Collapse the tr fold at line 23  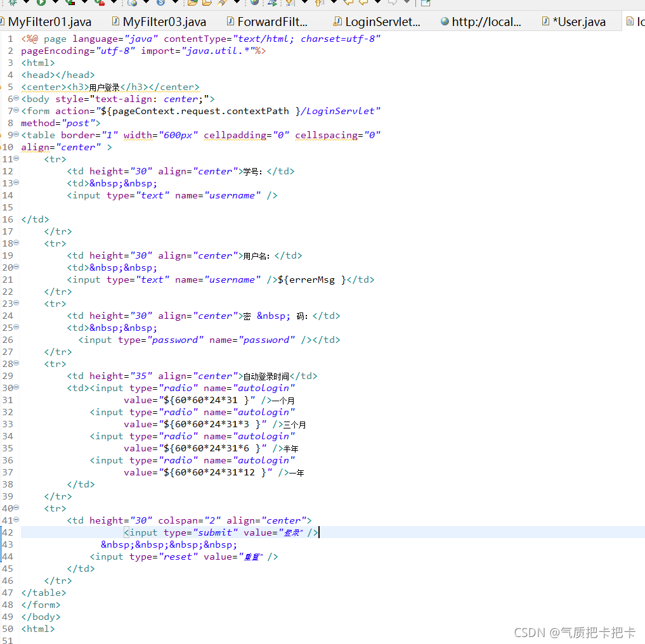(16, 303)
